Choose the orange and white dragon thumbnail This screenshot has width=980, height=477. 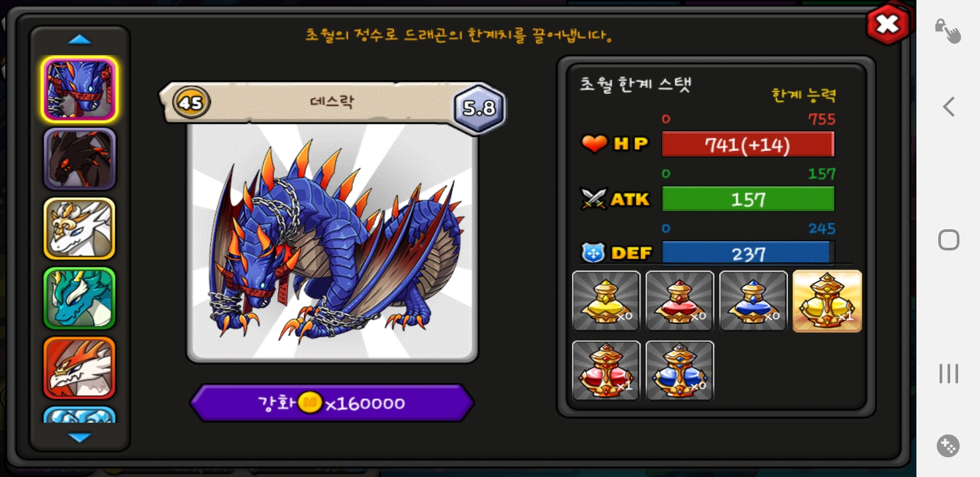click(79, 368)
